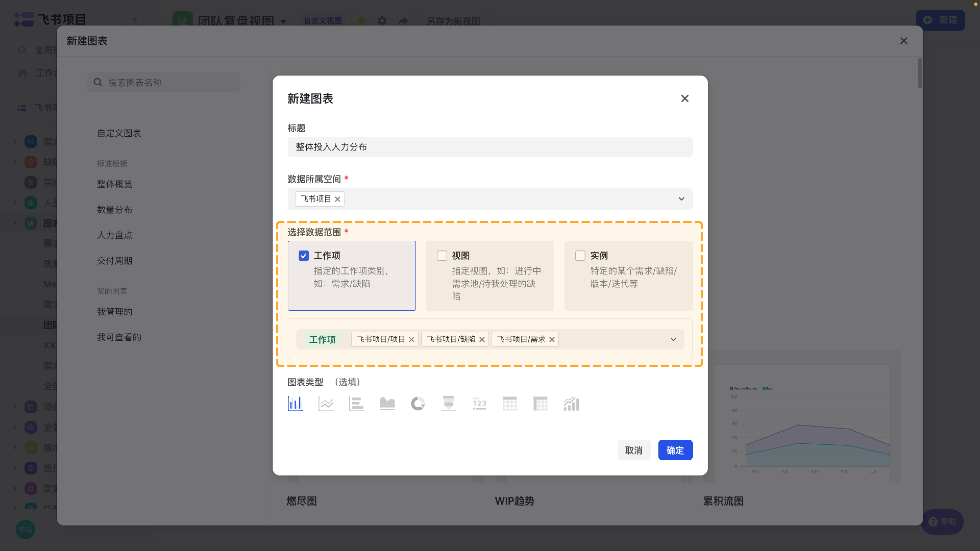Check the 实例 data range checkbox

point(580,256)
